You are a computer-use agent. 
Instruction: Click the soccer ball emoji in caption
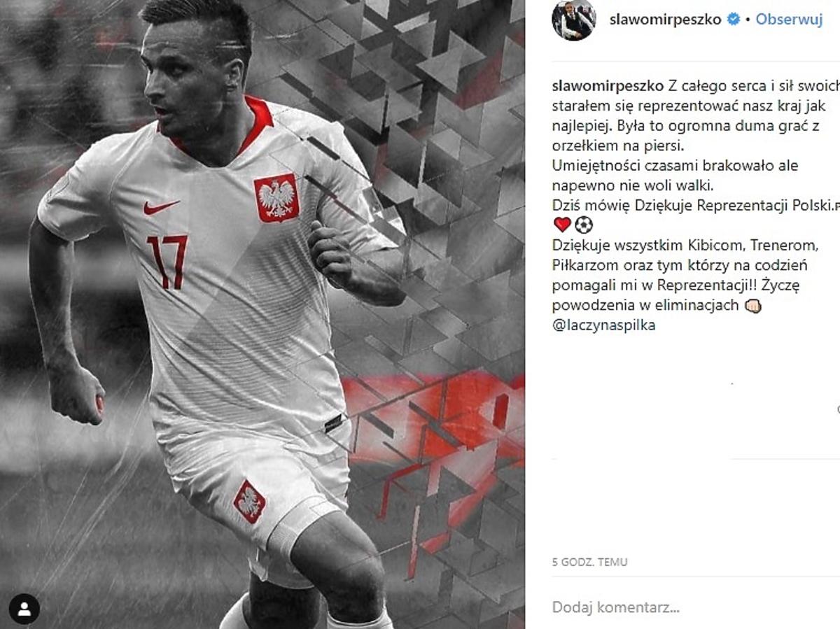(x=583, y=225)
